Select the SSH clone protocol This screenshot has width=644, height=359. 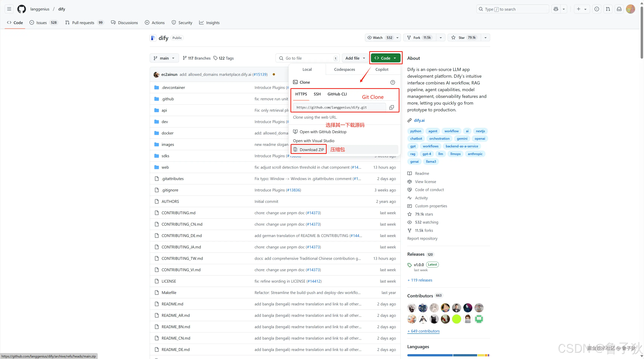[317, 94]
